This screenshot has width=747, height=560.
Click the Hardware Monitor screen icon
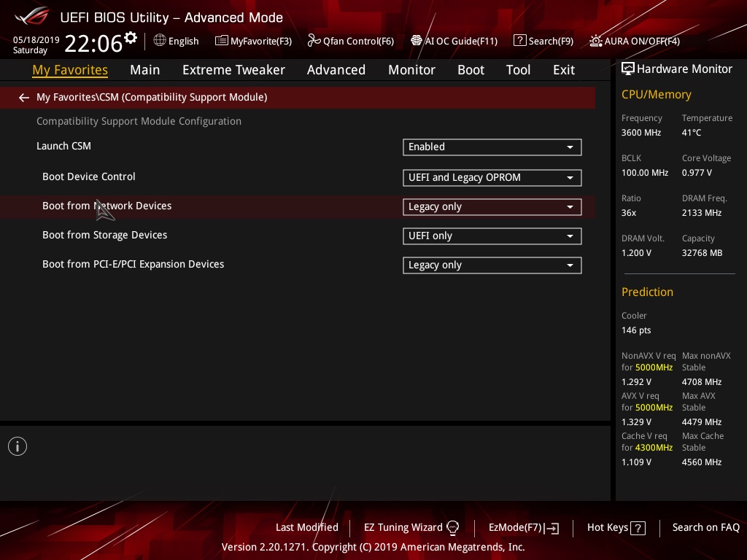coord(628,69)
